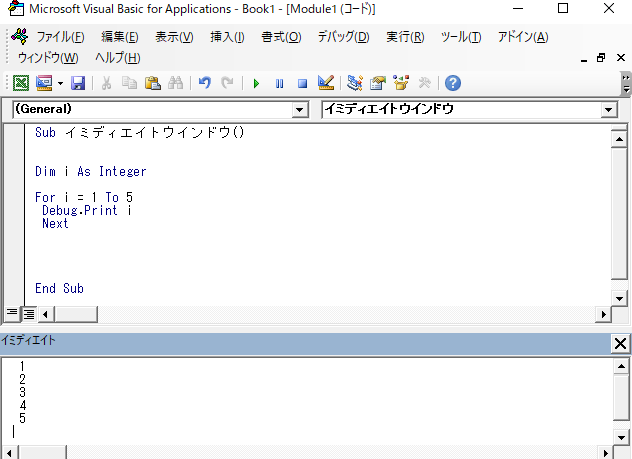Click Immediate window scroll-down arrow
The image size is (632, 459).
tap(621, 438)
